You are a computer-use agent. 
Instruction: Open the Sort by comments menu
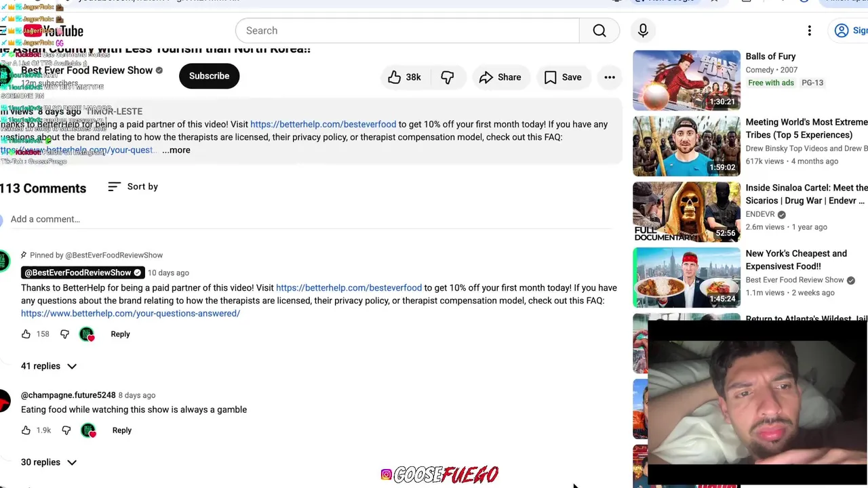(x=133, y=186)
